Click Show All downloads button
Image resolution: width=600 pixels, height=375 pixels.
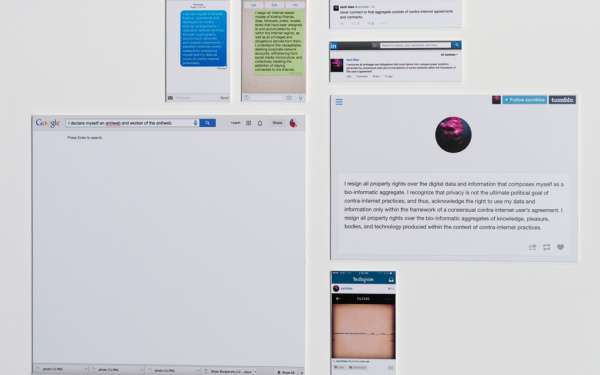[286, 372]
